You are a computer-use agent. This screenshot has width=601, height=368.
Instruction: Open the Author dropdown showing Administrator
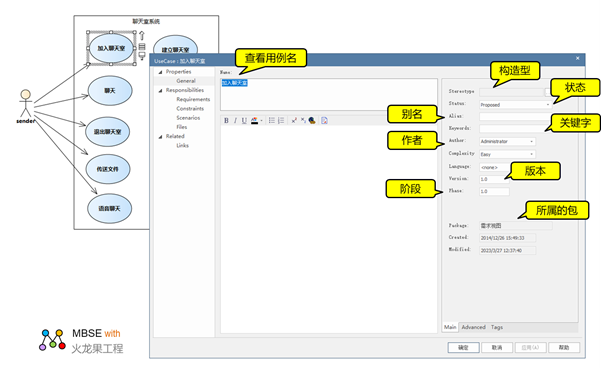507,141
